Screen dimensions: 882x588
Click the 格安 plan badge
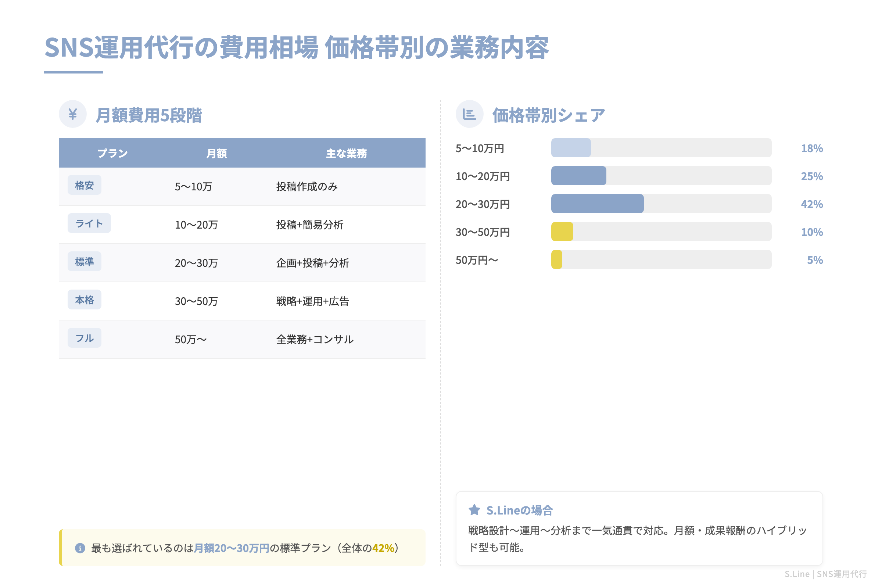click(x=84, y=185)
